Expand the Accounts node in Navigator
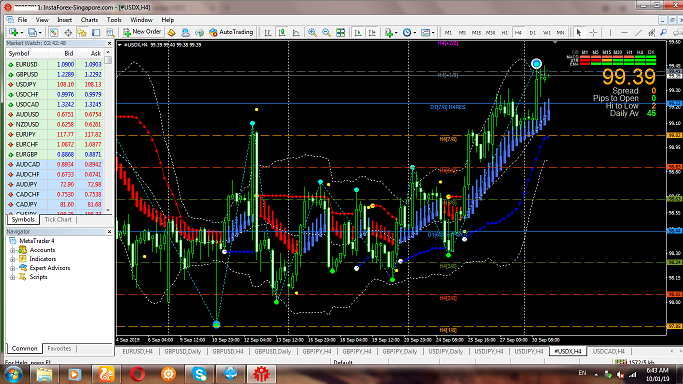The width and height of the screenshot is (683, 384). (13, 250)
